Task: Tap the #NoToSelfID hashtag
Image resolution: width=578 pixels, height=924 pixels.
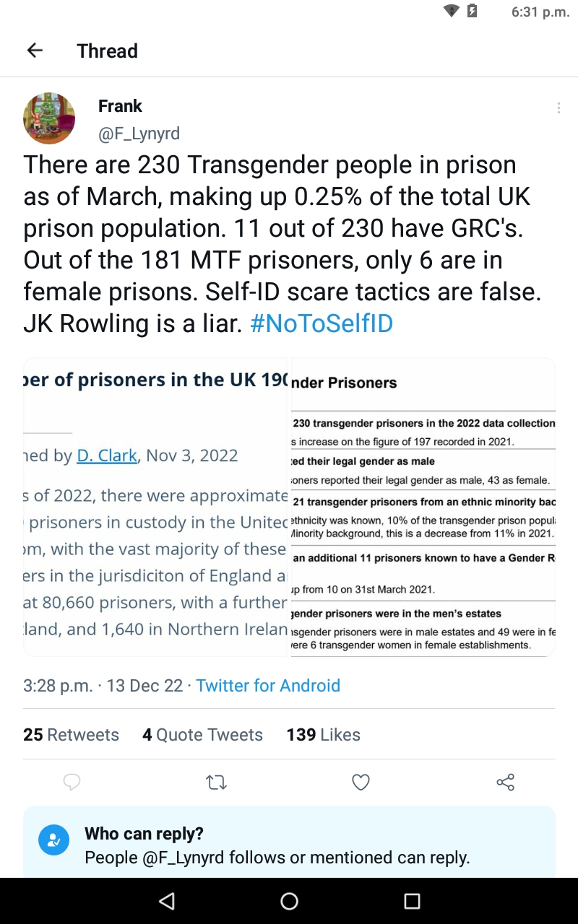Action: click(x=321, y=323)
